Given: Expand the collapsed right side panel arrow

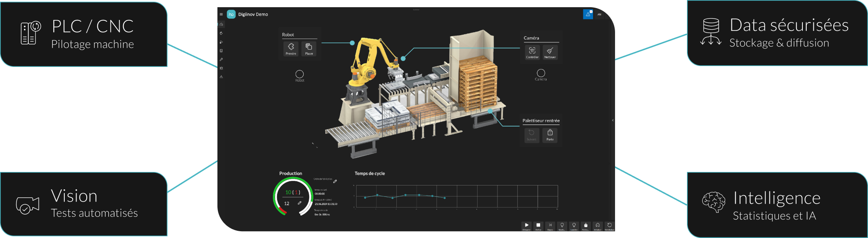Looking at the screenshot, I should point(613,120).
